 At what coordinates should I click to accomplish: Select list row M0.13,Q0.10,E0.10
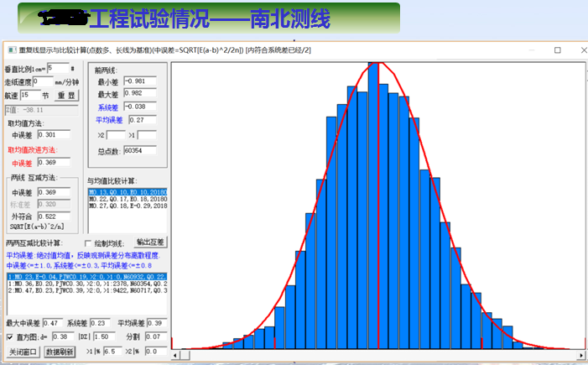127,192
